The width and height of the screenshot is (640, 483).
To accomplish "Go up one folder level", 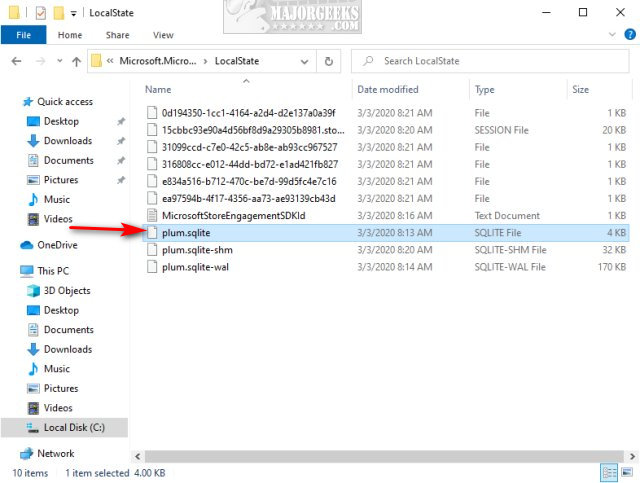I will pos(76,61).
